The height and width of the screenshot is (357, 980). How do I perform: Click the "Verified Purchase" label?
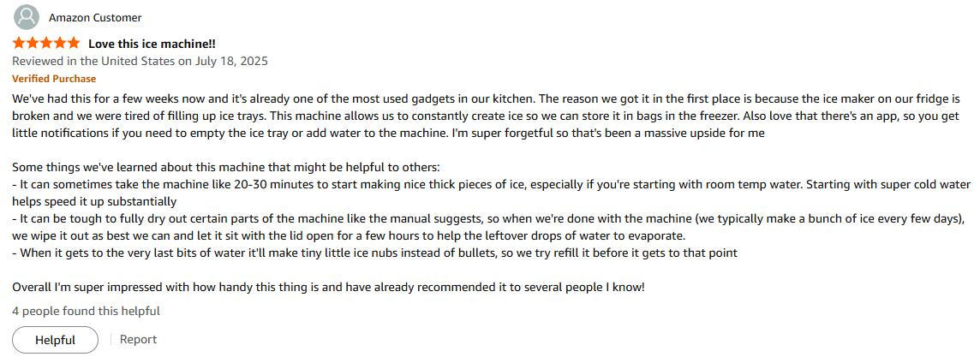[54, 79]
